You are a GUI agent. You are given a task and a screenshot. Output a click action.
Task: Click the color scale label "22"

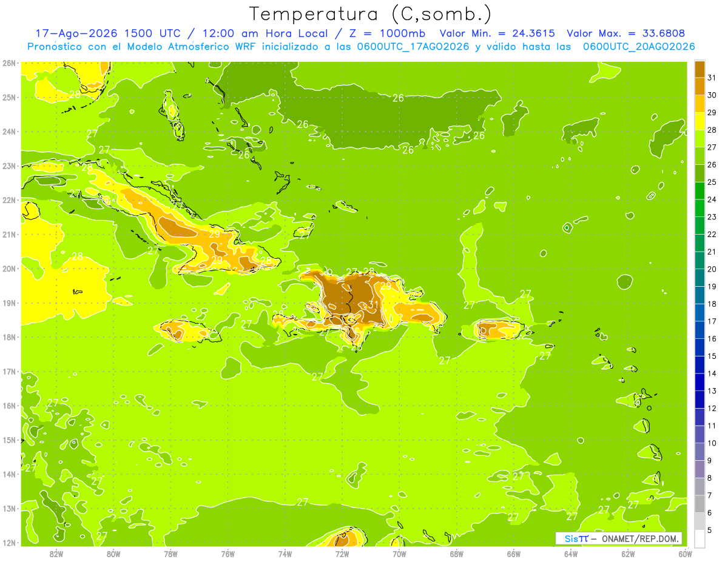pos(712,235)
